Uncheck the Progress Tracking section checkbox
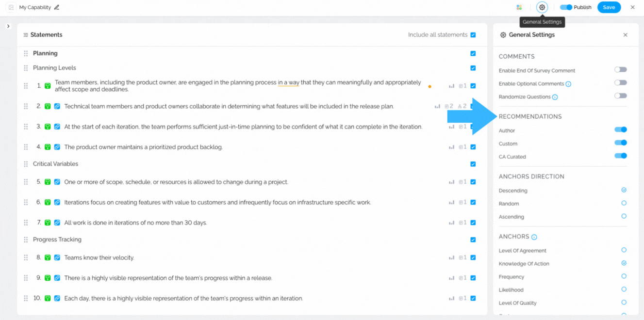 473,240
